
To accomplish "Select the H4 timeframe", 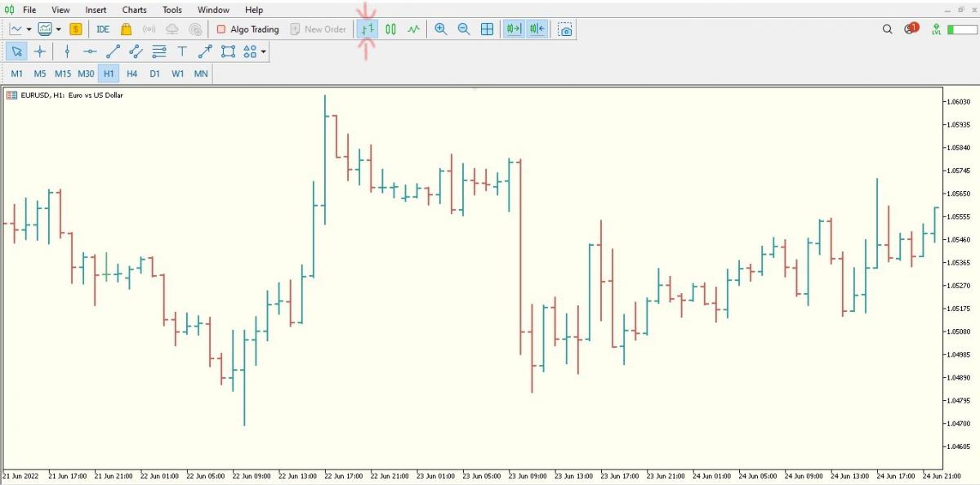I will tap(132, 73).
